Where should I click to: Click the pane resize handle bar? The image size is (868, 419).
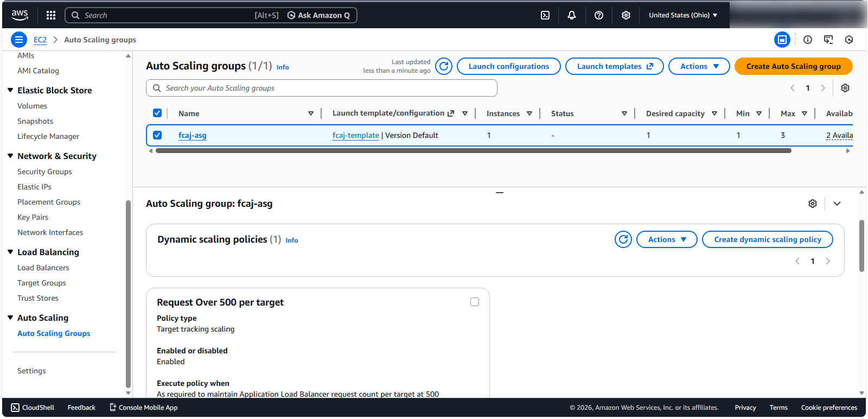[500, 193]
